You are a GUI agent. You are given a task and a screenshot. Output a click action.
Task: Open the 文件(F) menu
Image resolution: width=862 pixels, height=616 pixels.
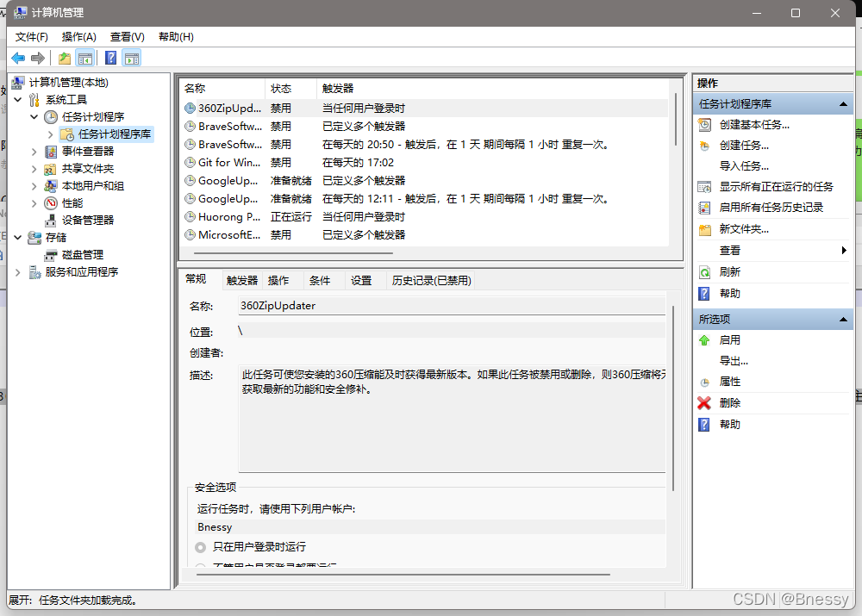31,37
